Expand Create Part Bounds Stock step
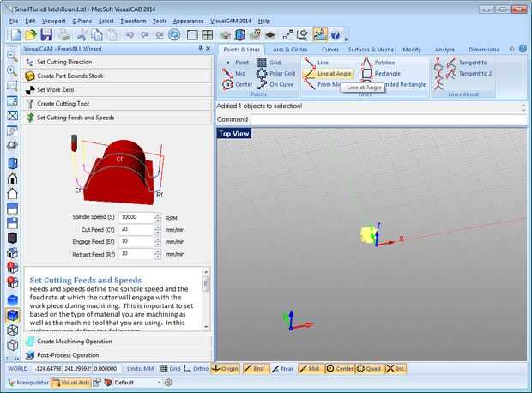 pos(117,76)
